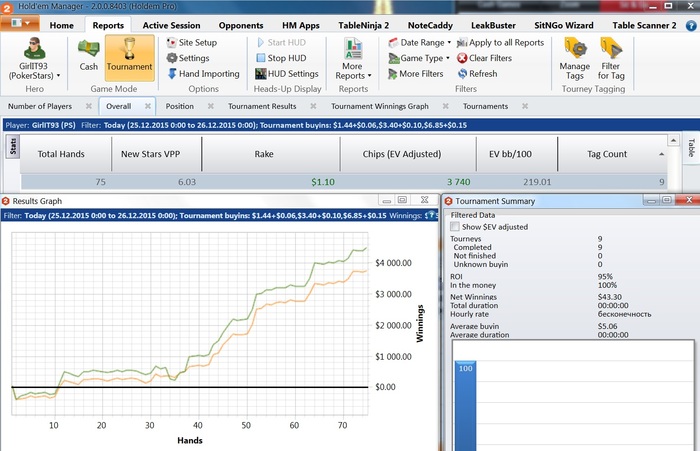This screenshot has height=451, width=700.
Task: Click the Tag Count sort arrow
Action: pos(661,154)
